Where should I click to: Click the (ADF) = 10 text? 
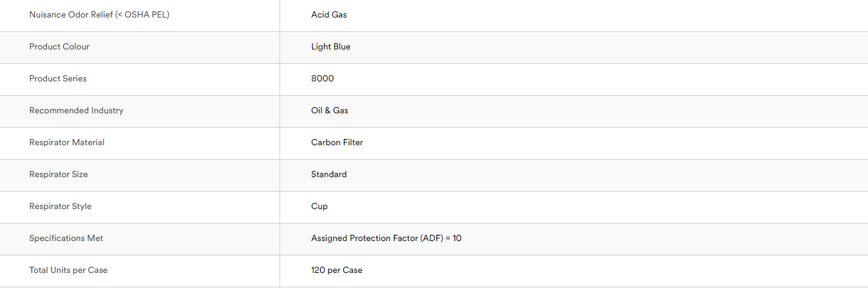click(441, 238)
